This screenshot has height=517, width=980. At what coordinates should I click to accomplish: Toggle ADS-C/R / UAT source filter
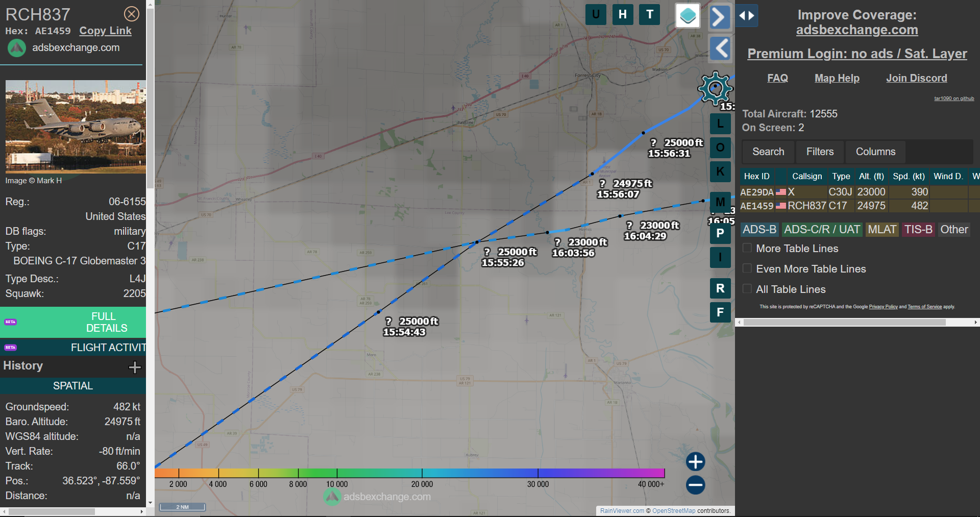pyautogui.click(x=821, y=230)
